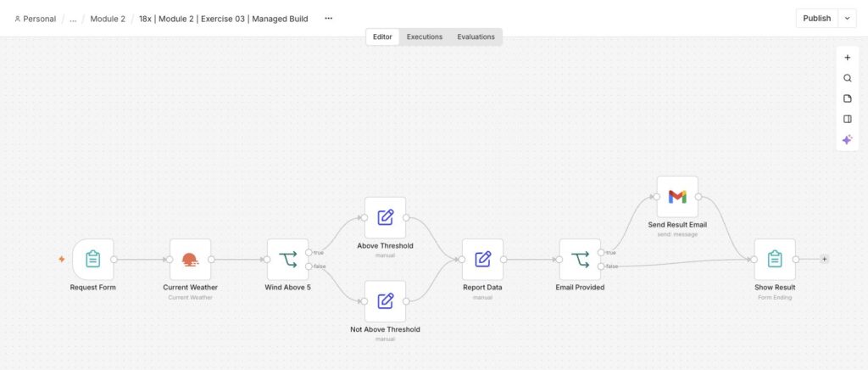
Task: Go to the Personal breadcrumb
Action: pos(36,19)
